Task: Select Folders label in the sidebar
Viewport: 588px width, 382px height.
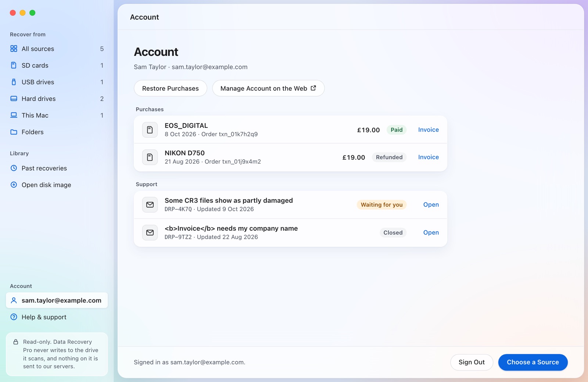Action: pyautogui.click(x=32, y=132)
